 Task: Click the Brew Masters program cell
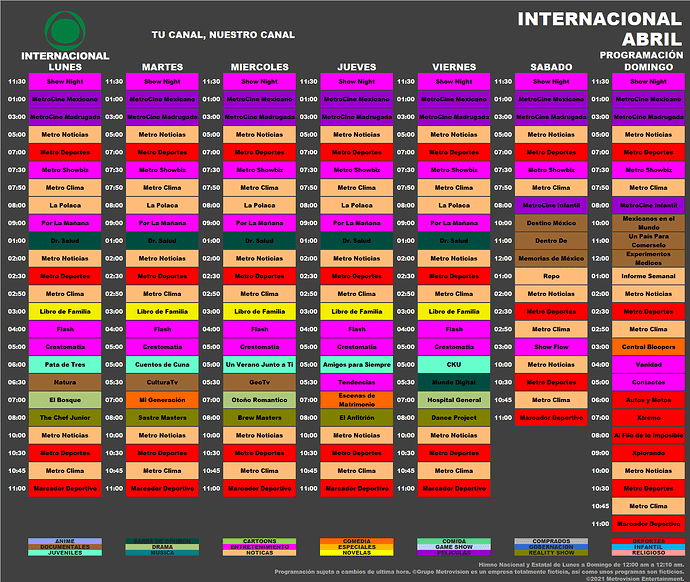point(260,417)
